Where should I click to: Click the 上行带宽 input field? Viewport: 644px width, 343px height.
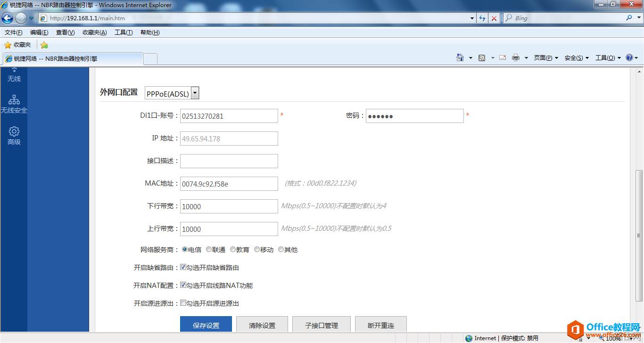tap(229, 229)
